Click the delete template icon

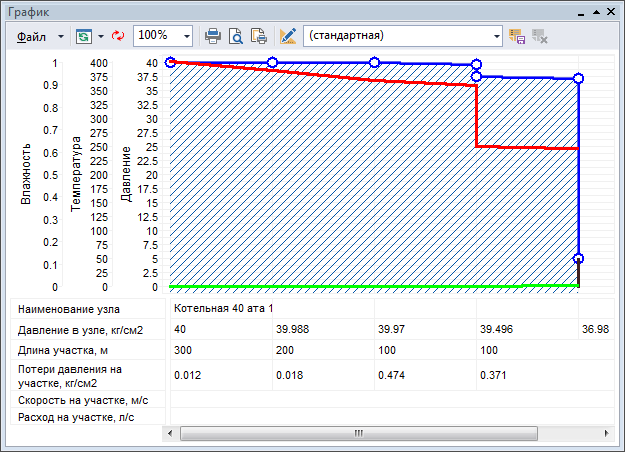point(540,35)
